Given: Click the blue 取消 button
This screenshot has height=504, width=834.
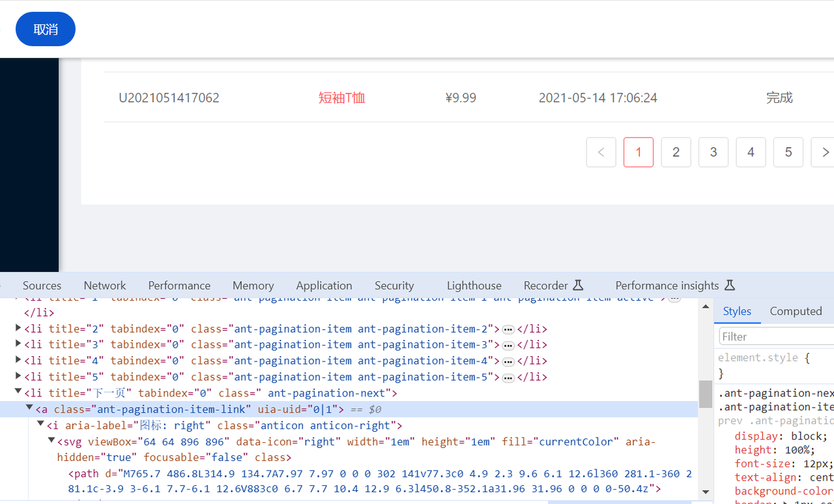Looking at the screenshot, I should point(46,29).
